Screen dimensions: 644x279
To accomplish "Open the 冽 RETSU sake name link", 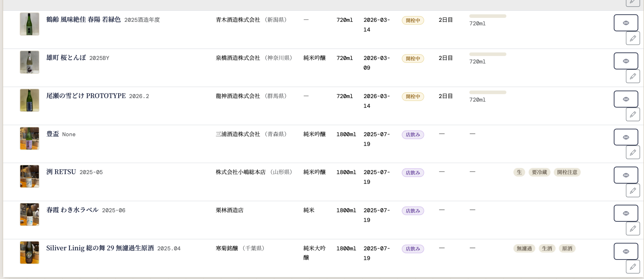I will 61,172.
